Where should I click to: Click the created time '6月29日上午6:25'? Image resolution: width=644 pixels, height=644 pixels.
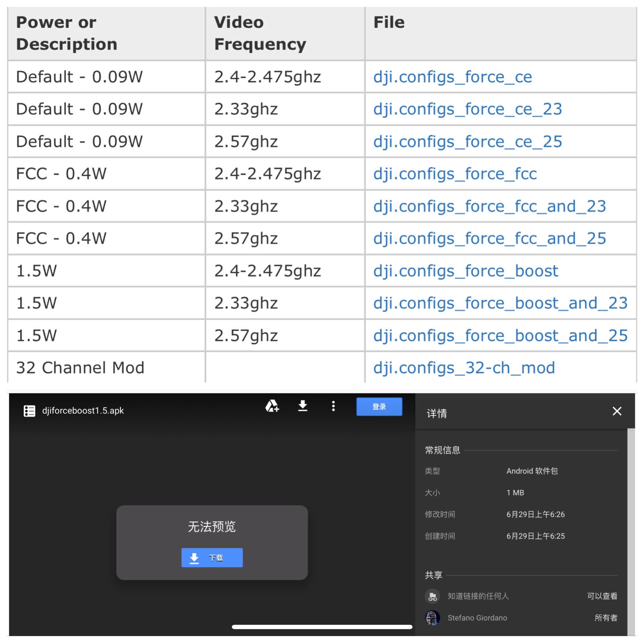[536, 536]
